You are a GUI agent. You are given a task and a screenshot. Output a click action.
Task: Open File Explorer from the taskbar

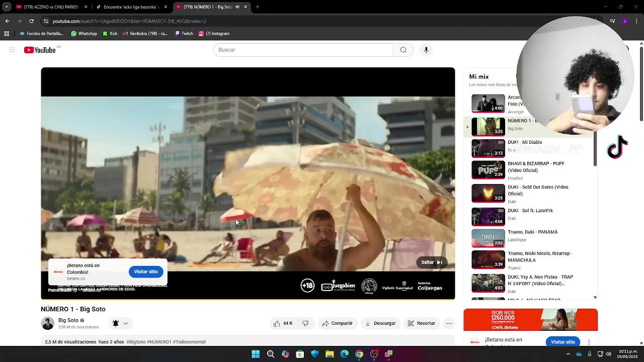click(x=330, y=354)
